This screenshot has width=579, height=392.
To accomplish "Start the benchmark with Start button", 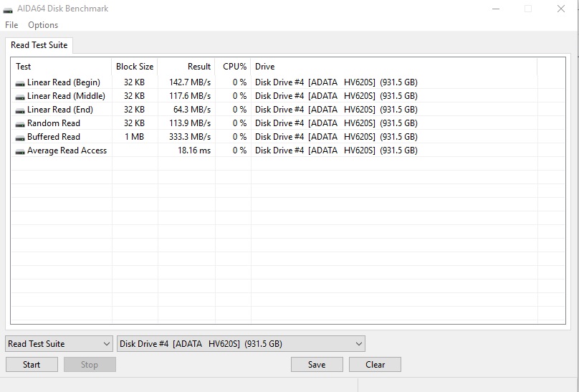I will pyautogui.click(x=32, y=364).
